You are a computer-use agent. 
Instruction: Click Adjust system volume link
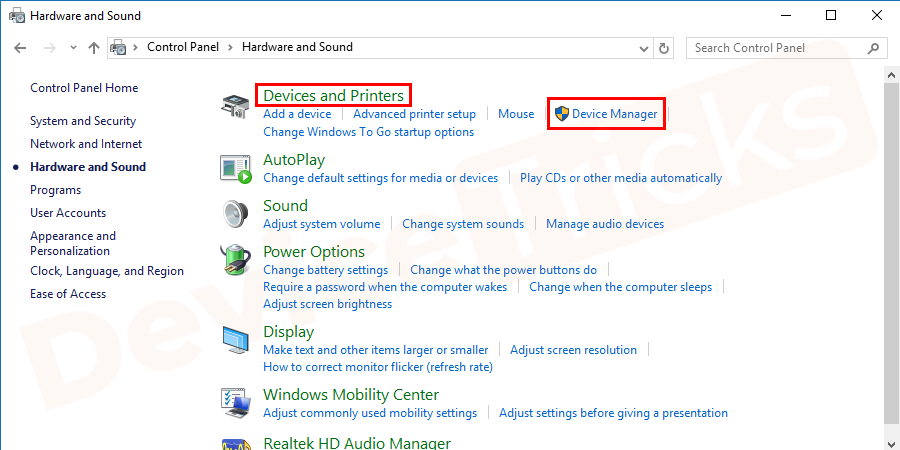click(x=321, y=224)
